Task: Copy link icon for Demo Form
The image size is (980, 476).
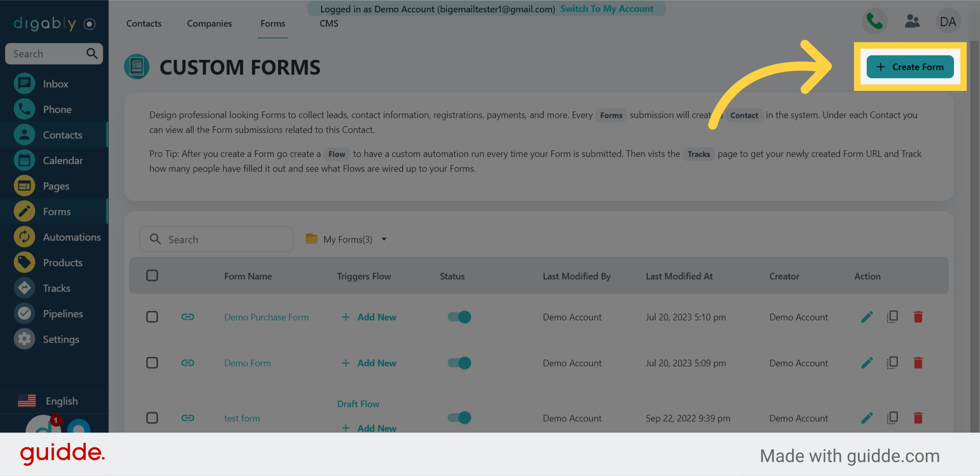Action: tap(188, 363)
